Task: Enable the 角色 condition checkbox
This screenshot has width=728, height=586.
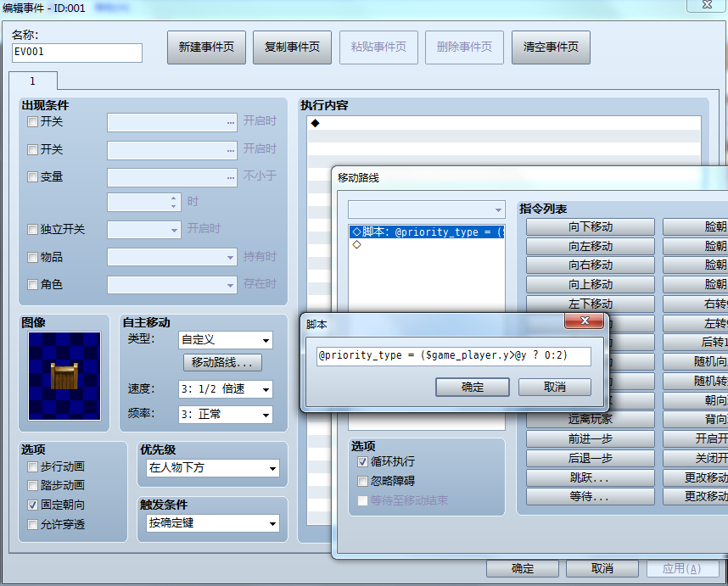Action: tap(32, 284)
